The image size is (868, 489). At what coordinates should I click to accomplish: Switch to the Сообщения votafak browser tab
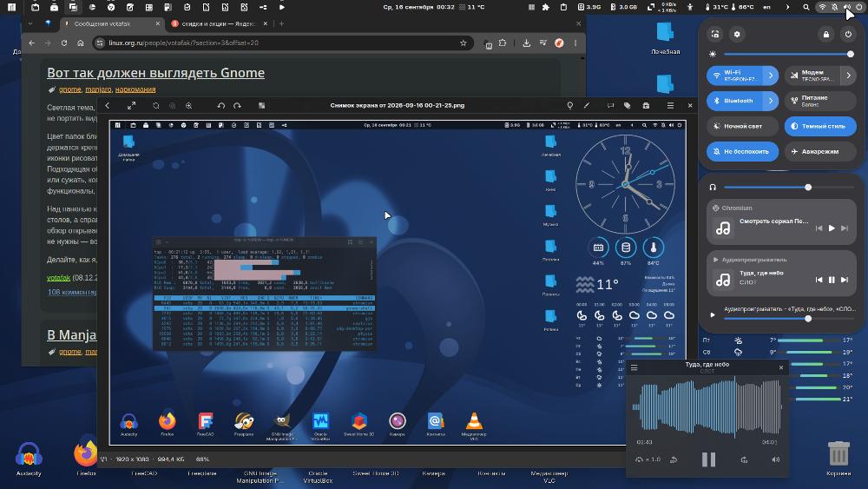tap(111, 23)
